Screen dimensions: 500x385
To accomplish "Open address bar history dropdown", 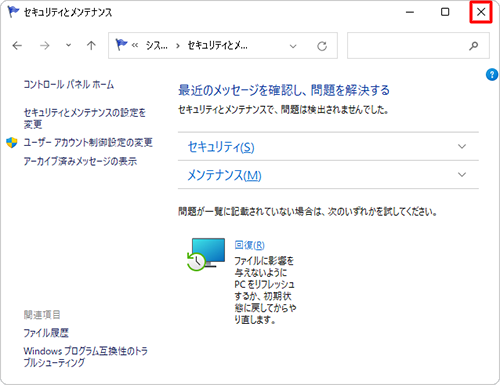I will 293,46.
